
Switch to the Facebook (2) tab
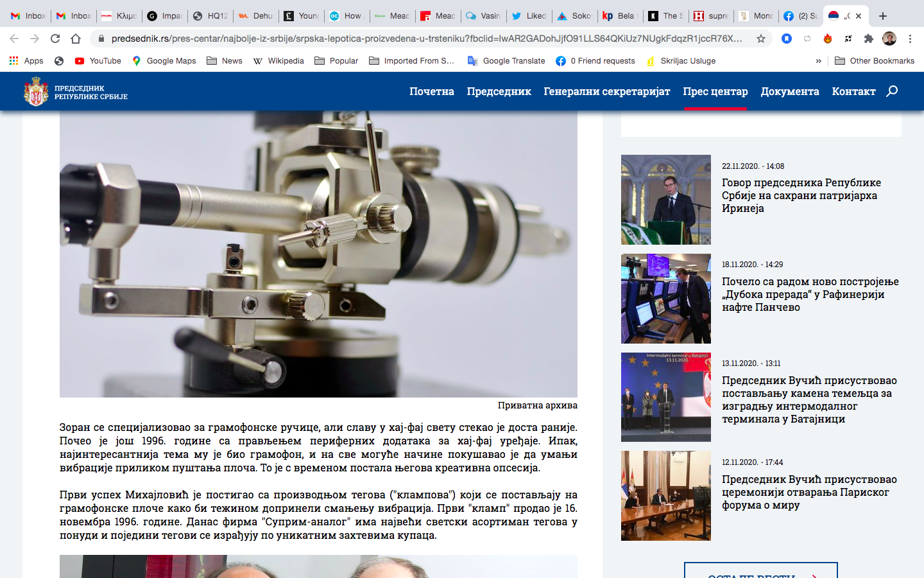801,16
